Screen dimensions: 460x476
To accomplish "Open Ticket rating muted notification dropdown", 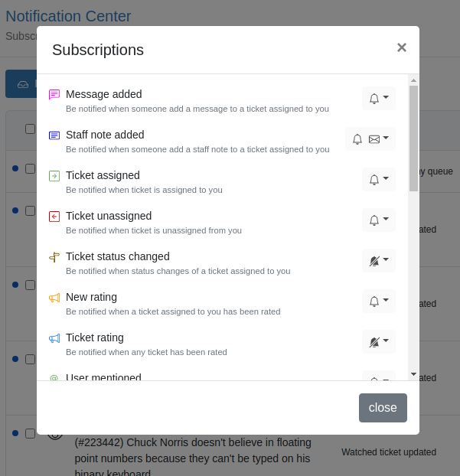I will click(379, 341).
